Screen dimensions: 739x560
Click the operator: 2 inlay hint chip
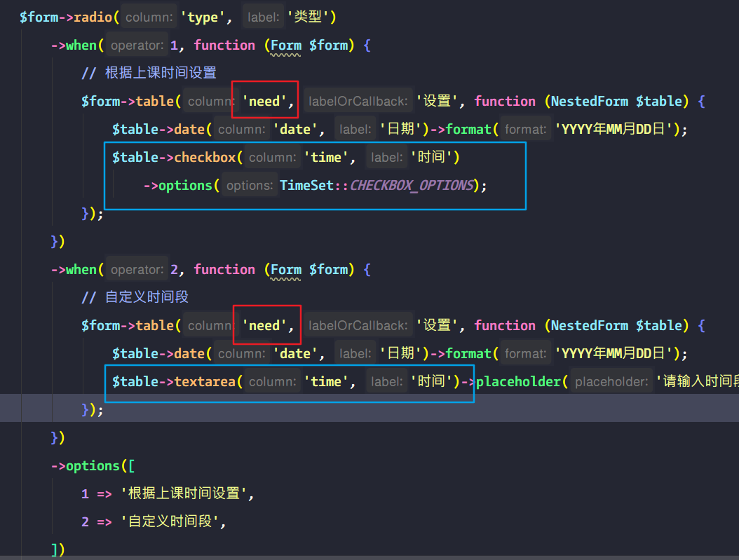[x=139, y=269]
